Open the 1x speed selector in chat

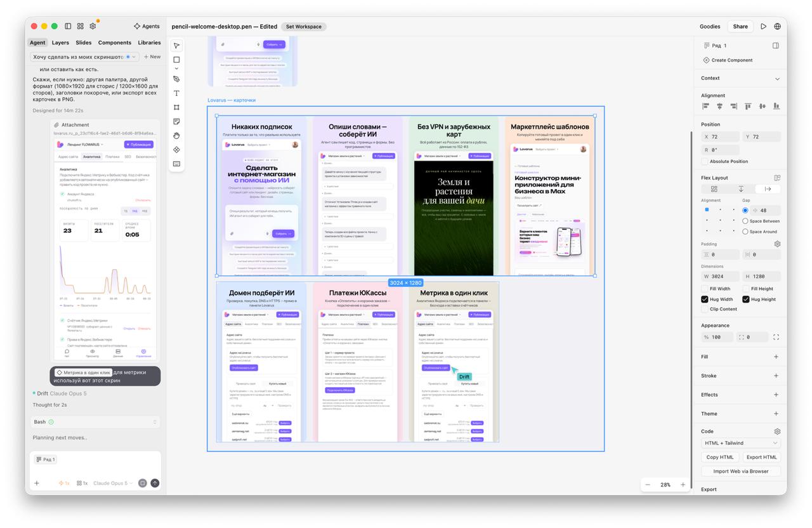pyautogui.click(x=64, y=483)
